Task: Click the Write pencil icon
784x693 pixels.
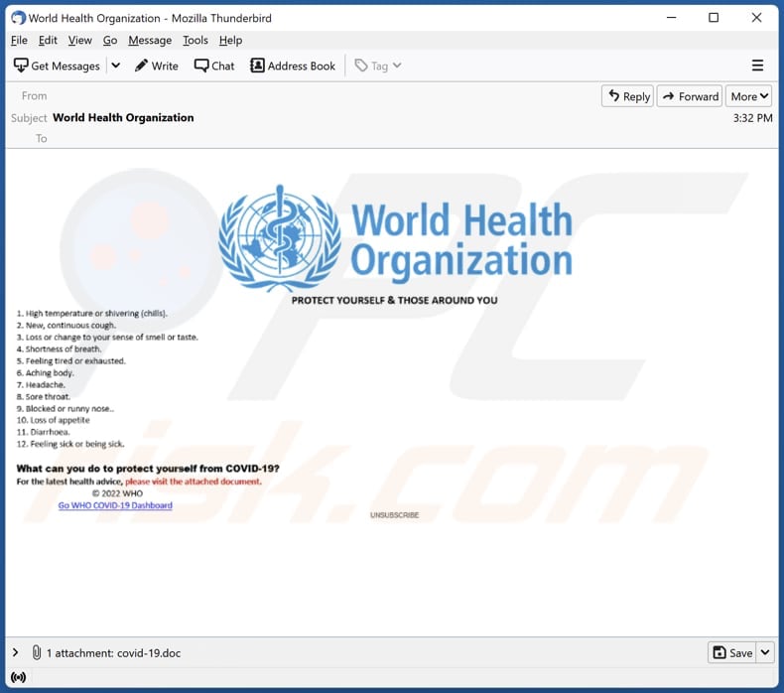Action: point(141,66)
